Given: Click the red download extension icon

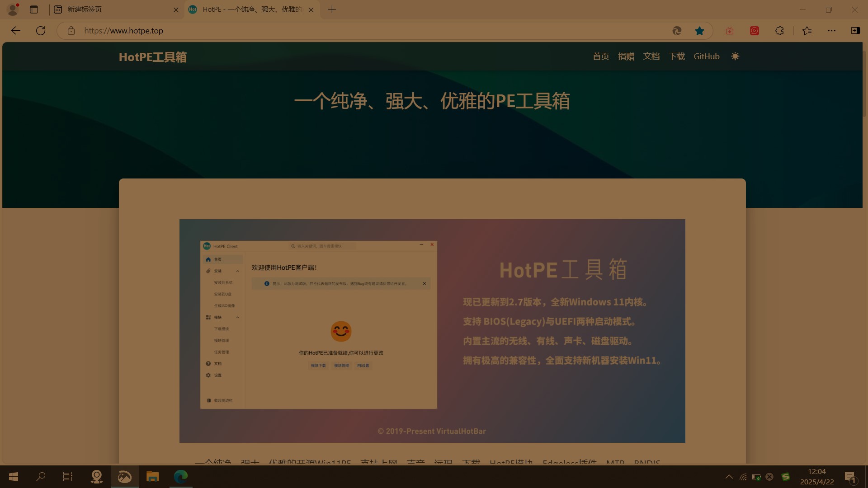Looking at the screenshot, I should (x=730, y=31).
